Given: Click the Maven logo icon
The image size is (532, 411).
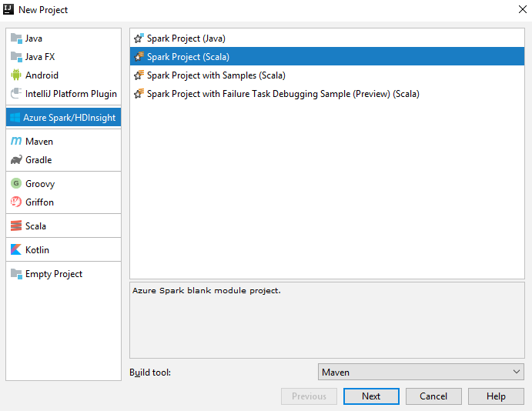Looking at the screenshot, I should 16,142.
